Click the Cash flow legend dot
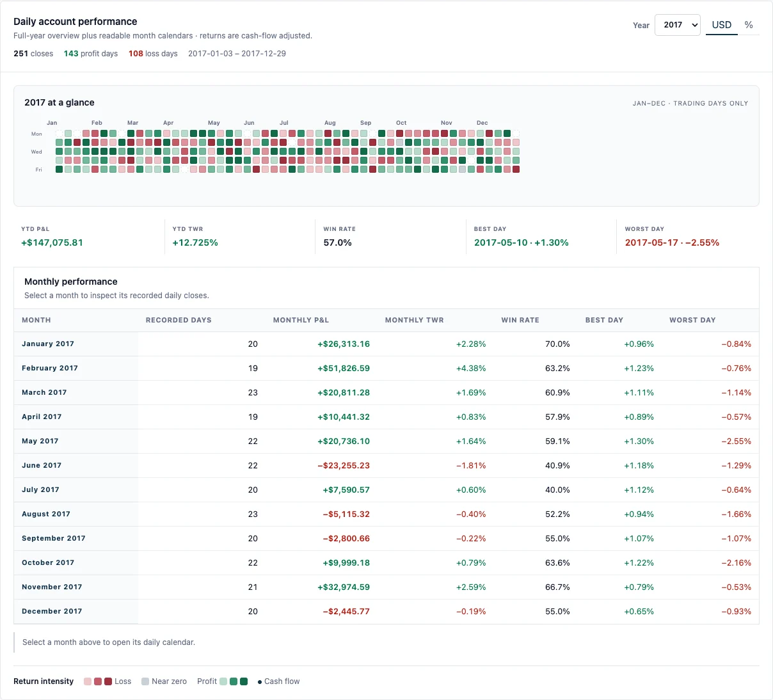 point(260,682)
